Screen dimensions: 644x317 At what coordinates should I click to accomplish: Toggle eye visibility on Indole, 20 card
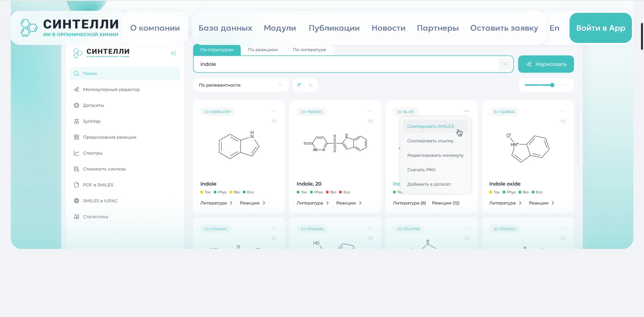tap(370, 121)
